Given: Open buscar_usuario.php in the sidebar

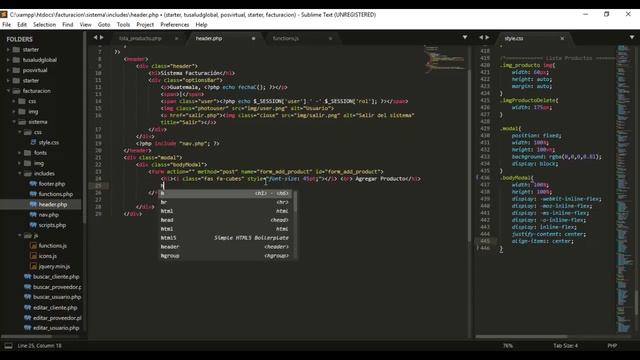Looking at the screenshot, I should (x=57, y=297).
